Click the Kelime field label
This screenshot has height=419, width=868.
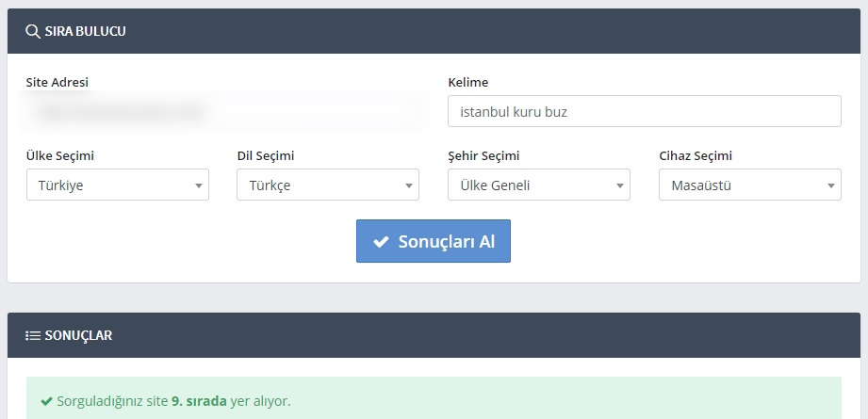(467, 82)
